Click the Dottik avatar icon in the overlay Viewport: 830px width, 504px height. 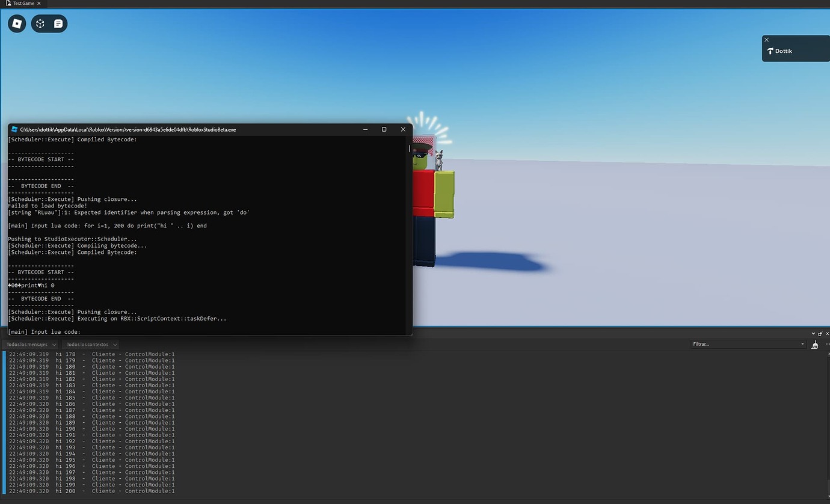771,51
